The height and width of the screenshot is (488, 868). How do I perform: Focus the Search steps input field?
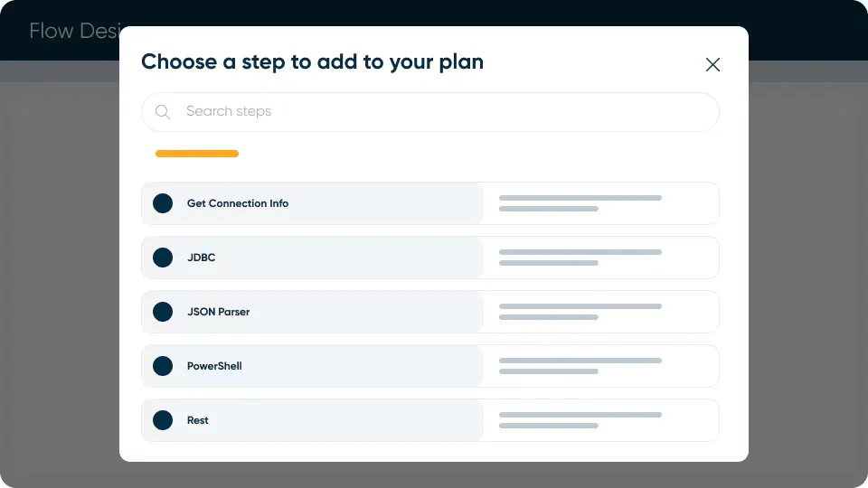[x=434, y=112]
